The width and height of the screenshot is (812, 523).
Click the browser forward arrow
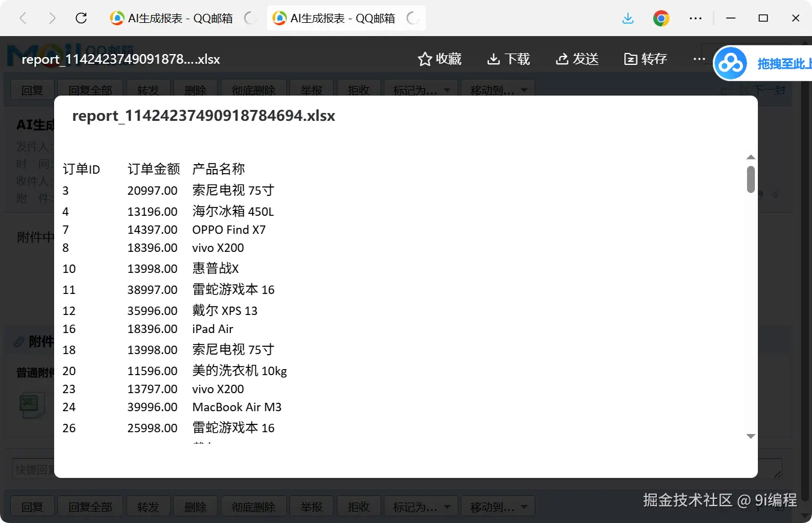tap(52, 18)
